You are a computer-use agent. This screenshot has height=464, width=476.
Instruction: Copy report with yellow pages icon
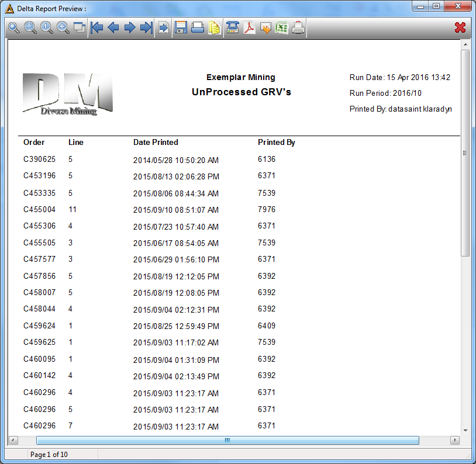pos(215,27)
